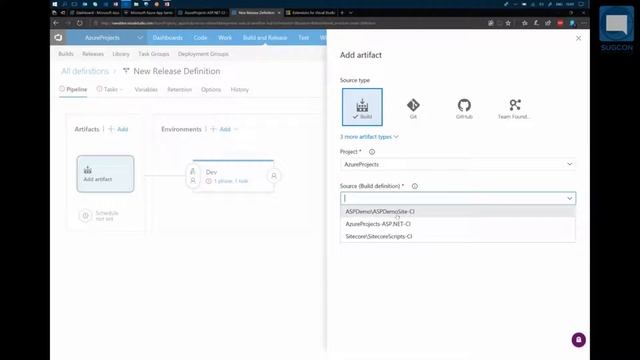Screen dimensions: 640x360
Task: Switch to Dashboard - Microsoft Azure browser tab
Action: coord(95,13)
